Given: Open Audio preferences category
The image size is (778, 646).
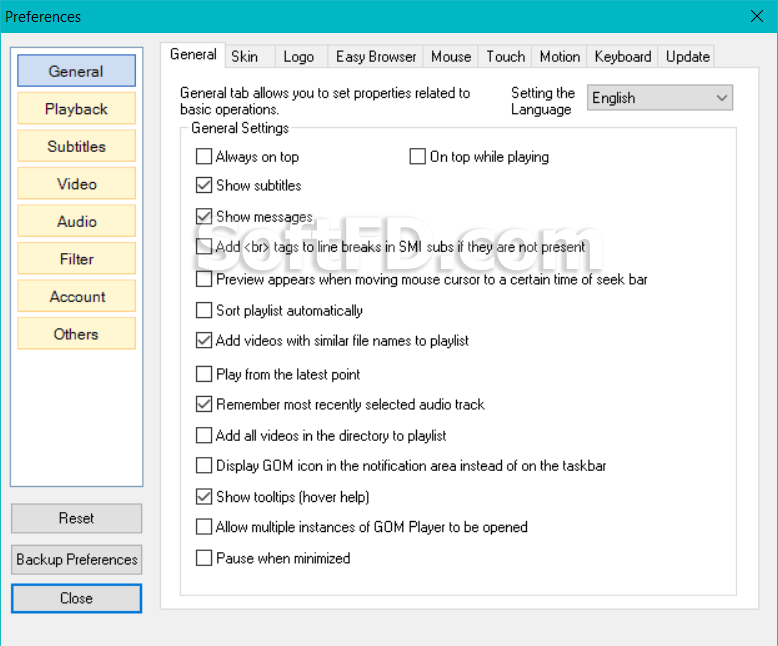Looking at the screenshot, I should 76,221.
